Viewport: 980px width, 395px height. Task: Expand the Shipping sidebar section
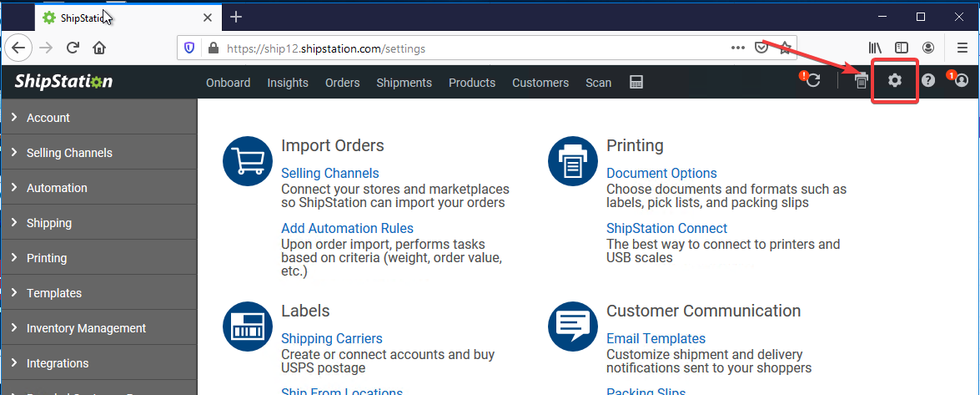pos(98,223)
